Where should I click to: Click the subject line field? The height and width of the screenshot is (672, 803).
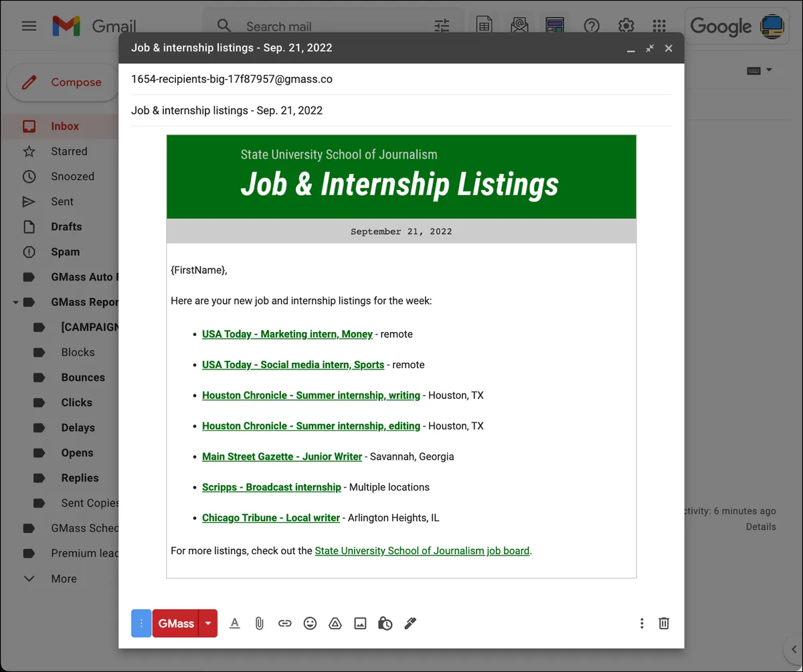tap(401, 110)
